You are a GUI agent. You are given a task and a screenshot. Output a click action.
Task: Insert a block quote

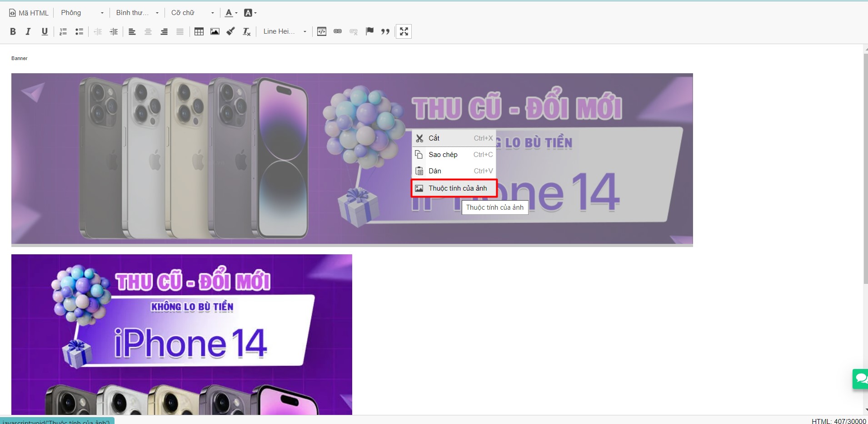[385, 31]
